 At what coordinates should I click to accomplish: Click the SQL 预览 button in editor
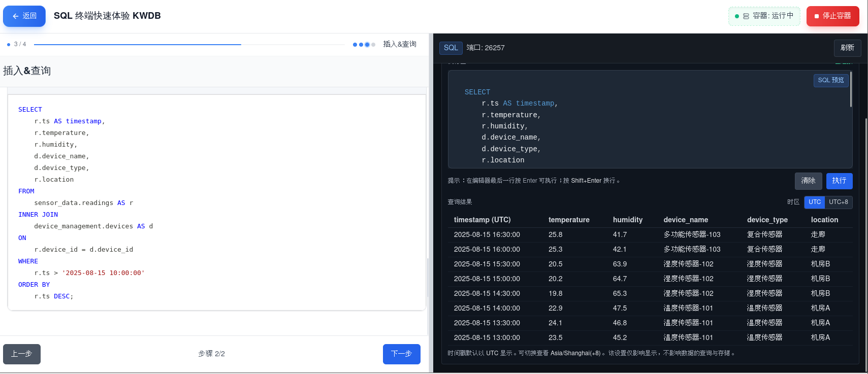coord(830,80)
